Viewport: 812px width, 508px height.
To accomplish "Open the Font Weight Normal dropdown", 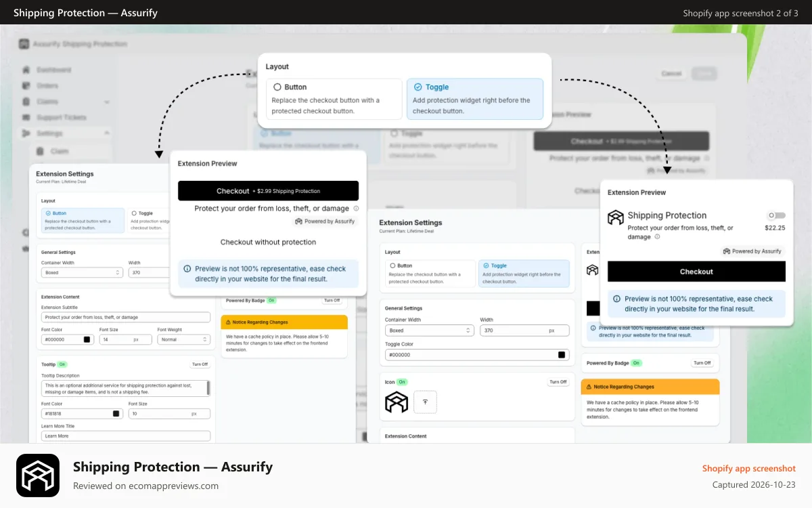I will [x=184, y=339].
